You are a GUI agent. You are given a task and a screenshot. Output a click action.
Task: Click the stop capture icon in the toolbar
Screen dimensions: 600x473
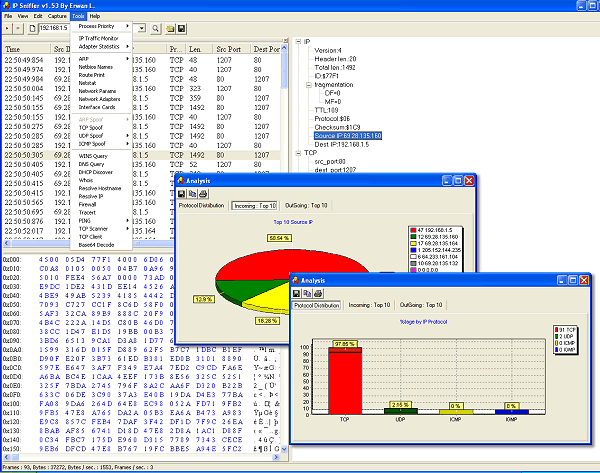click(18, 28)
